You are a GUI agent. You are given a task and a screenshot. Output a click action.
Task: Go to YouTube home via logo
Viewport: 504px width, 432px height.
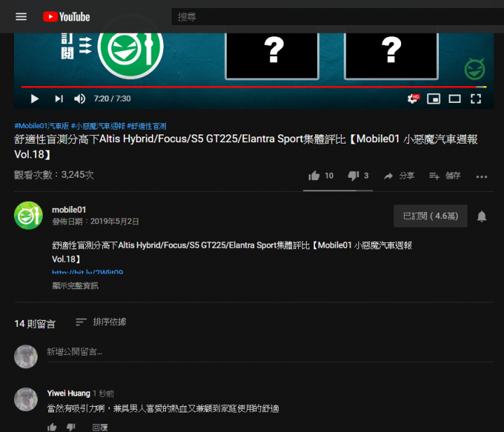(66, 17)
